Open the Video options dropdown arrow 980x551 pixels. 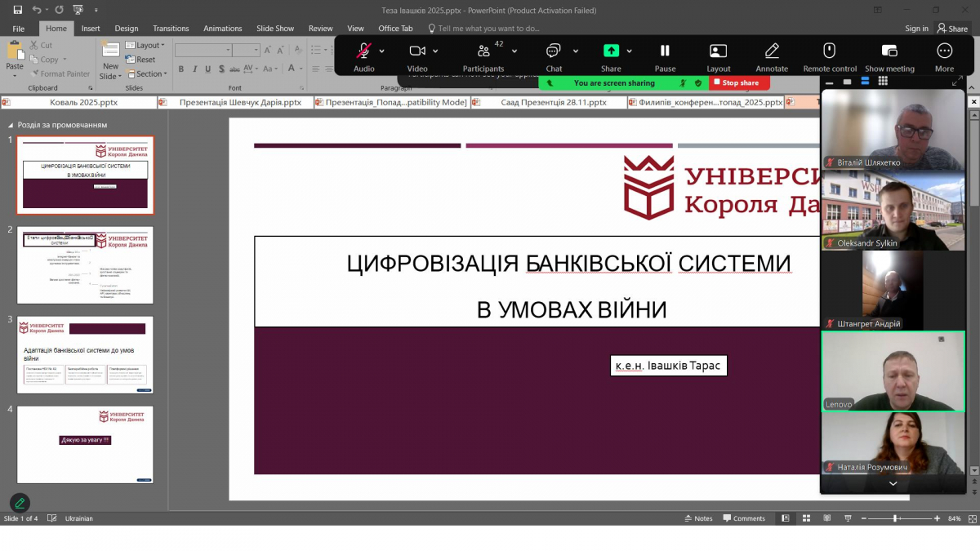434,49
